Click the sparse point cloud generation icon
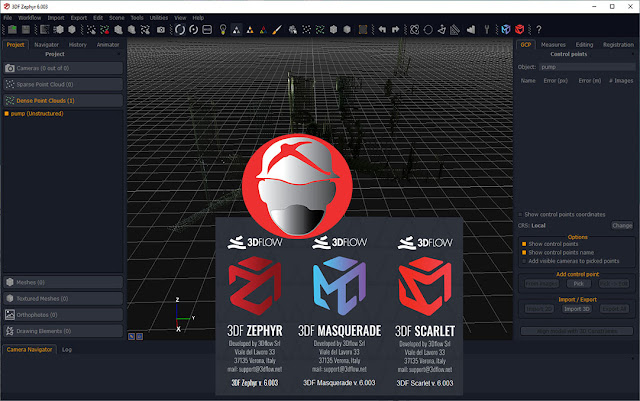 [91, 30]
